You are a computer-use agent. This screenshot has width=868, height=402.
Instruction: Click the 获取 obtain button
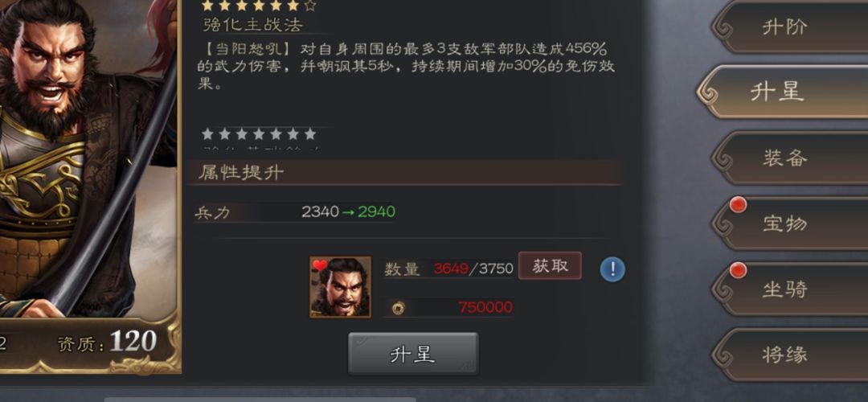point(550,266)
